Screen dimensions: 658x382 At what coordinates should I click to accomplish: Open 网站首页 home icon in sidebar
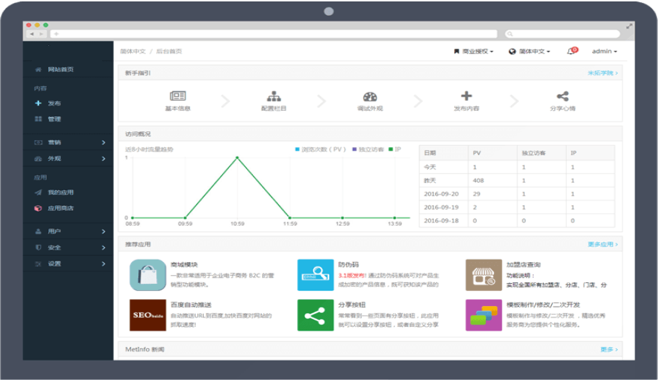(x=38, y=70)
